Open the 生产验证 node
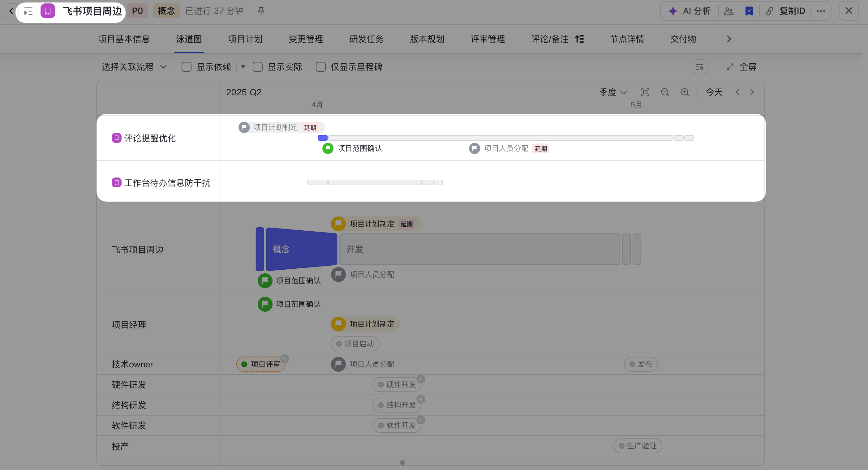 pyautogui.click(x=638, y=446)
